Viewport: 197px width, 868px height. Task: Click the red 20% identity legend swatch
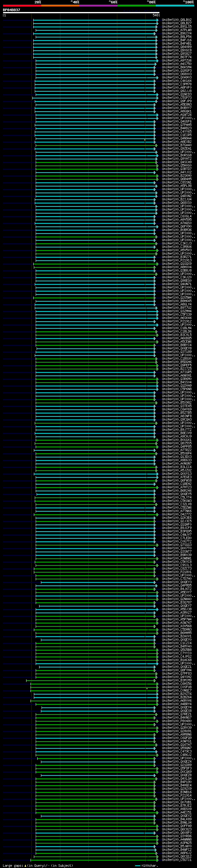pos(22,6)
